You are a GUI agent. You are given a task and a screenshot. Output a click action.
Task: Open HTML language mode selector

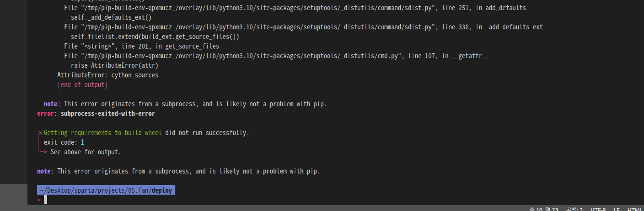635,210
